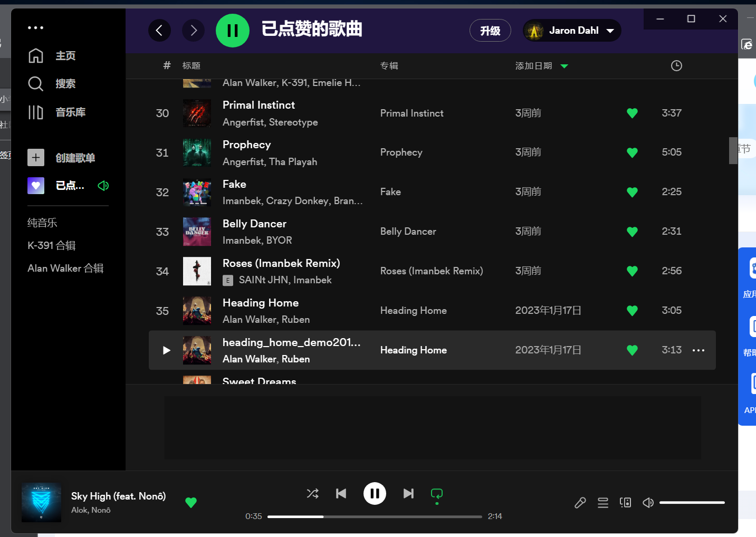Screen dimensions: 756x537
Task: Toggle shuffle playback
Action: (x=312, y=493)
